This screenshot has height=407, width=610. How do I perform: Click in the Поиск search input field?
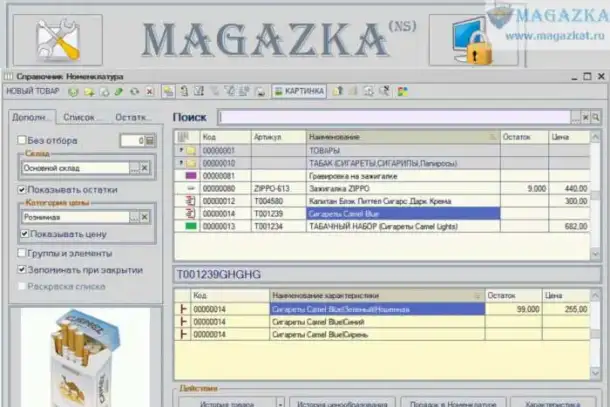(x=395, y=117)
